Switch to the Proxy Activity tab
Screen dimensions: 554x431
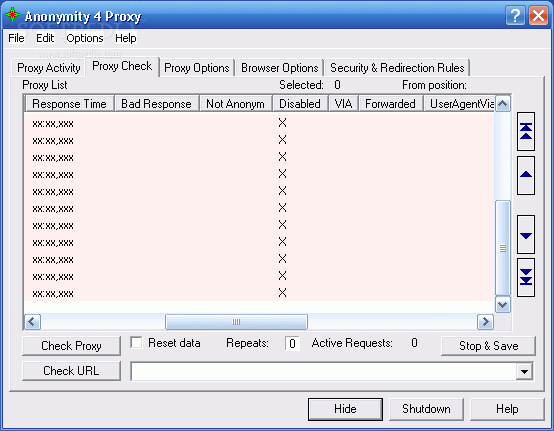pos(49,67)
